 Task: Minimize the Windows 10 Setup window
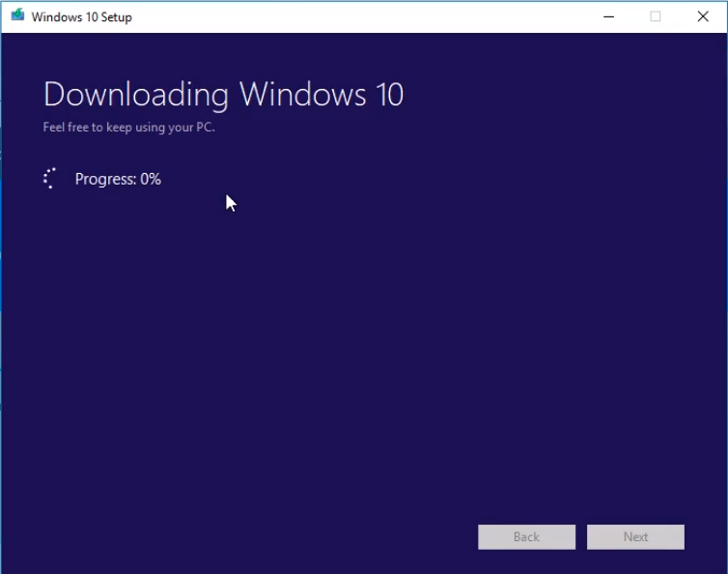(x=608, y=16)
